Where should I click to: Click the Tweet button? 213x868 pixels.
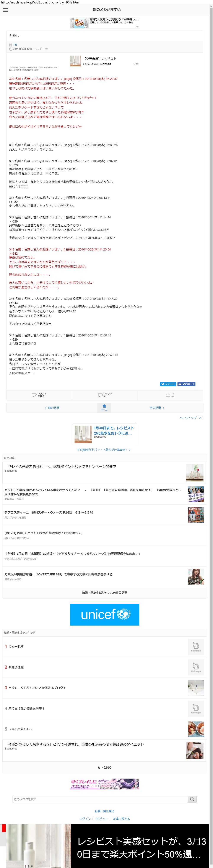click(x=168, y=384)
